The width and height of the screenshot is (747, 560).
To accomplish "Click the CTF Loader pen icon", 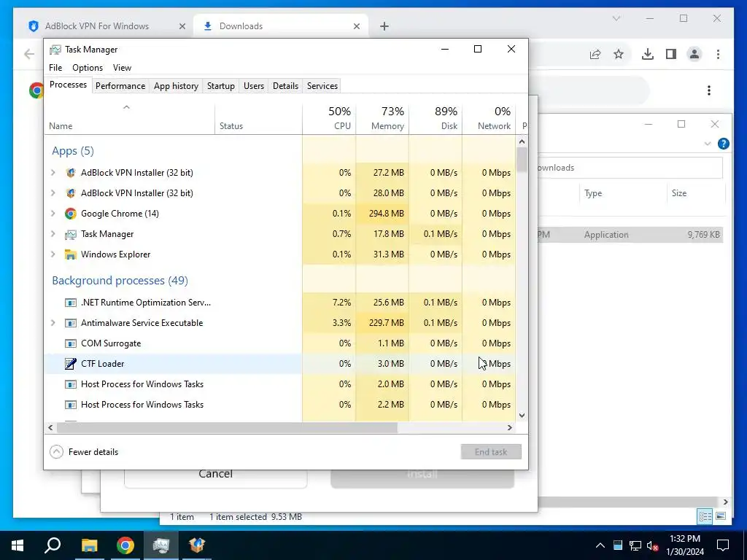I will pos(71,364).
